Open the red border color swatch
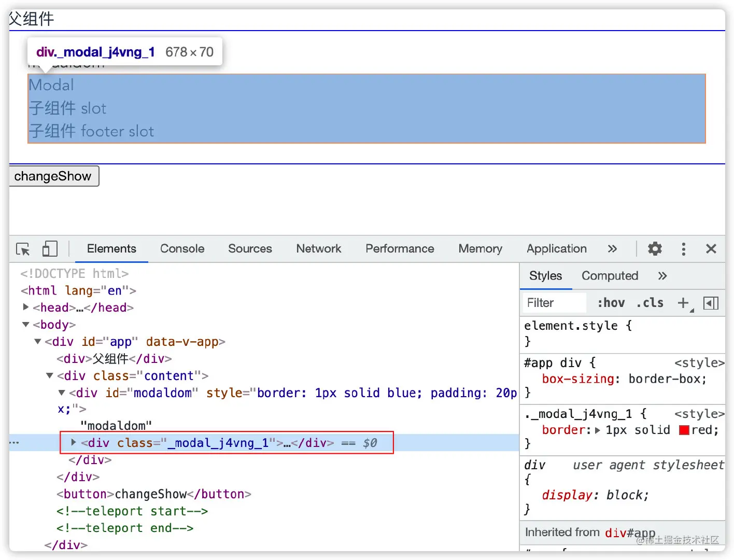The width and height of the screenshot is (734, 560). pyautogui.click(x=684, y=430)
